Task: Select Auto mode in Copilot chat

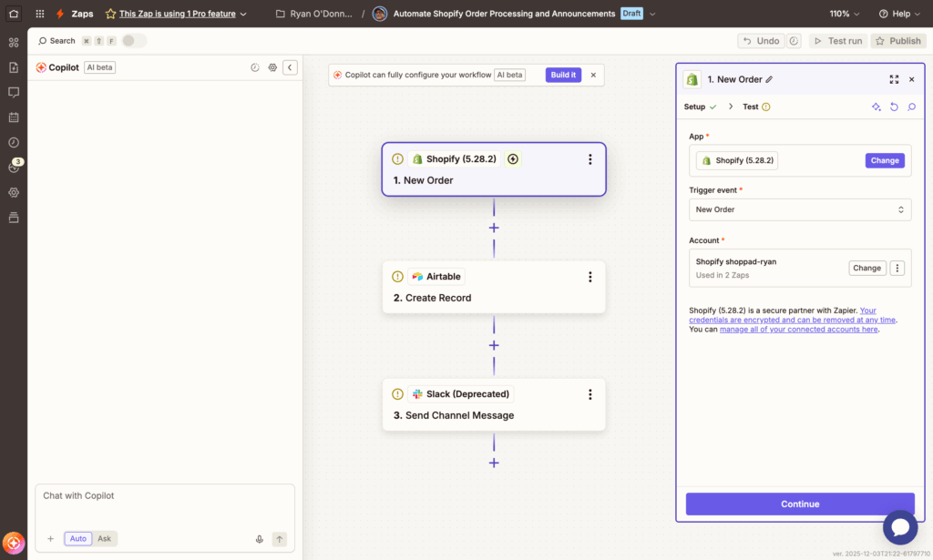Action: pos(78,538)
